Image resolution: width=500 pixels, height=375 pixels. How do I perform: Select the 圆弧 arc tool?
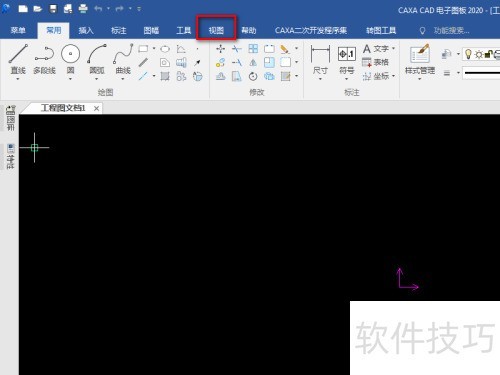click(x=97, y=58)
